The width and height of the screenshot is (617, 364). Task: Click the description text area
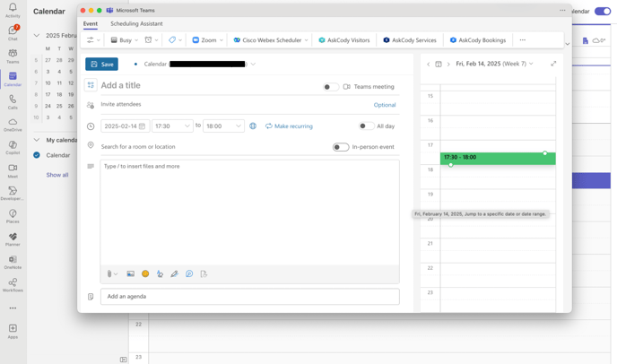pos(250,212)
